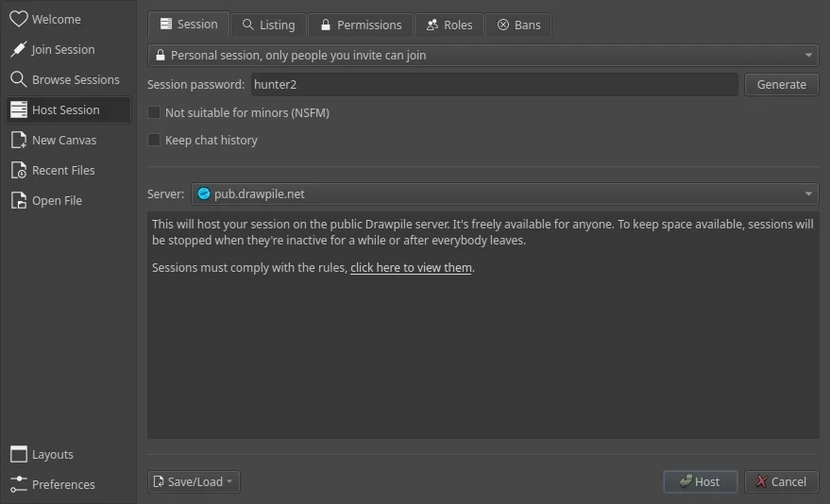Click the Join Session pin icon
830x504 pixels.
click(19, 49)
